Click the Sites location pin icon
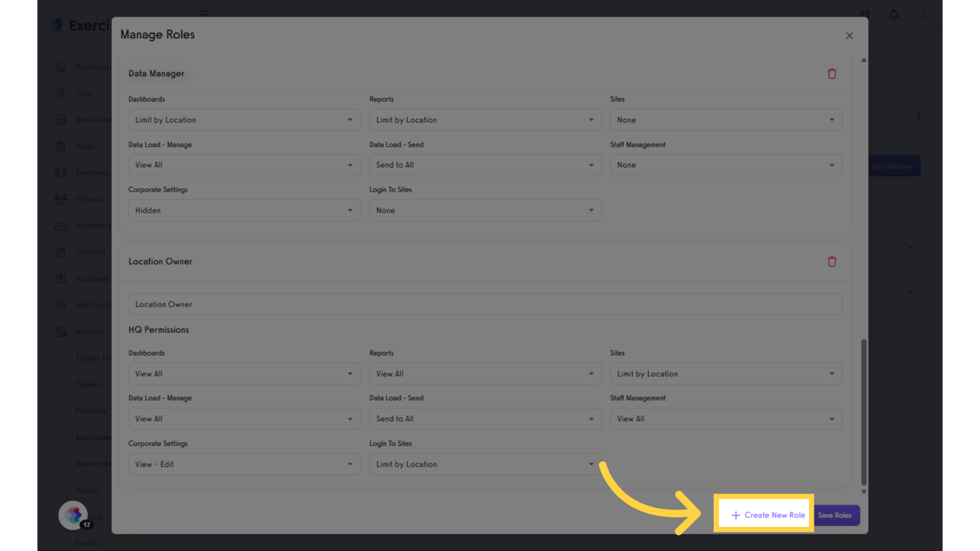Screen dimensions: 980x551 pyautogui.click(x=61, y=93)
